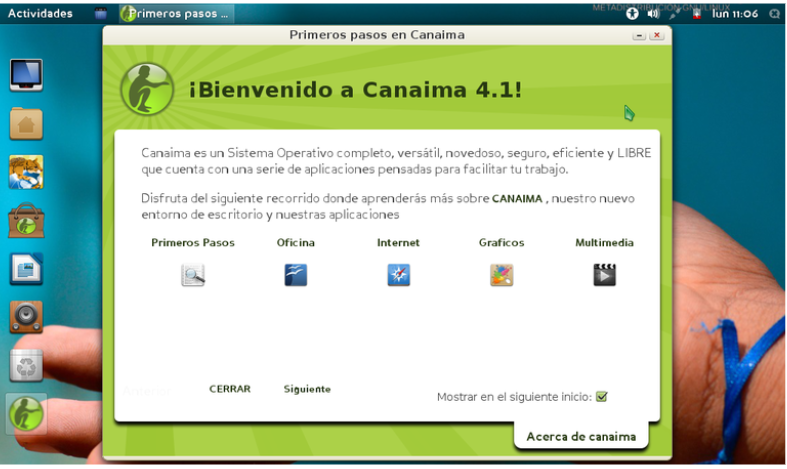Open the trash recycle bin in the dock

click(x=26, y=365)
